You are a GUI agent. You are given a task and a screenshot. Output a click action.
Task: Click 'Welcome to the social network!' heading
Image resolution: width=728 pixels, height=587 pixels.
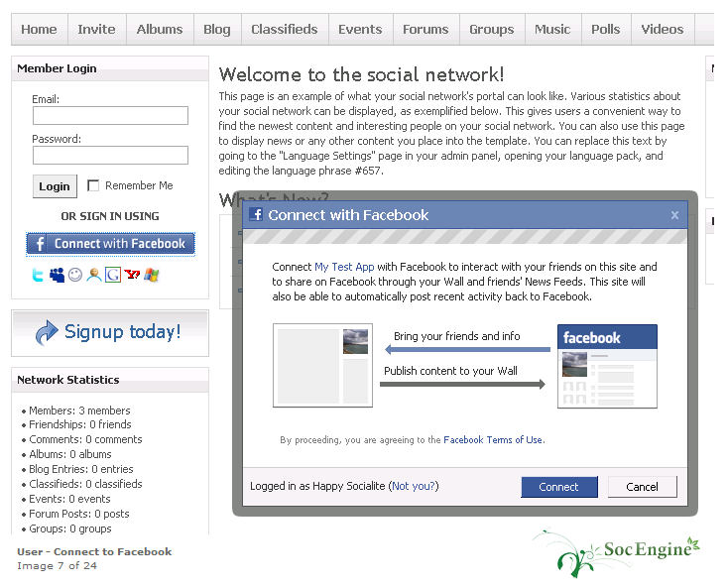point(361,74)
